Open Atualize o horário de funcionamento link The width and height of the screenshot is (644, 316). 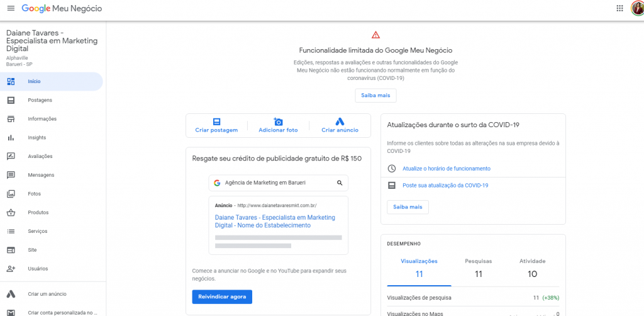447,169
